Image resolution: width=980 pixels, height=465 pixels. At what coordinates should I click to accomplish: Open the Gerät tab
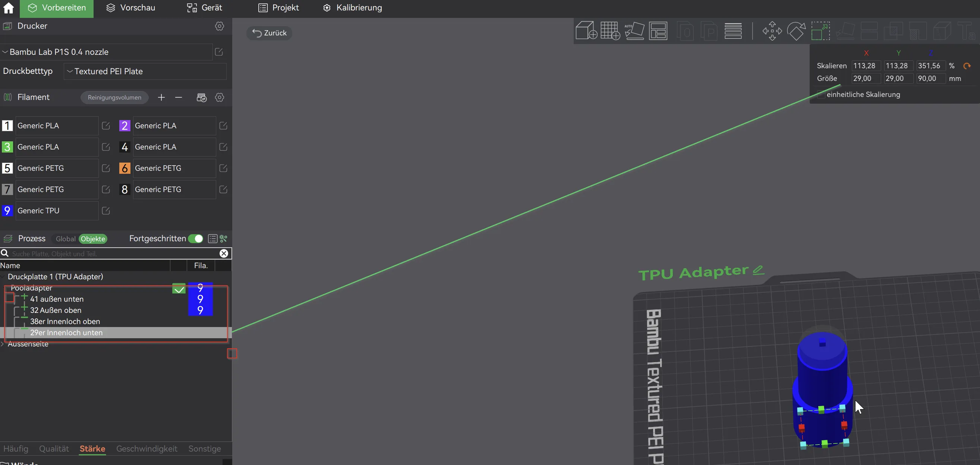(204, 8)
